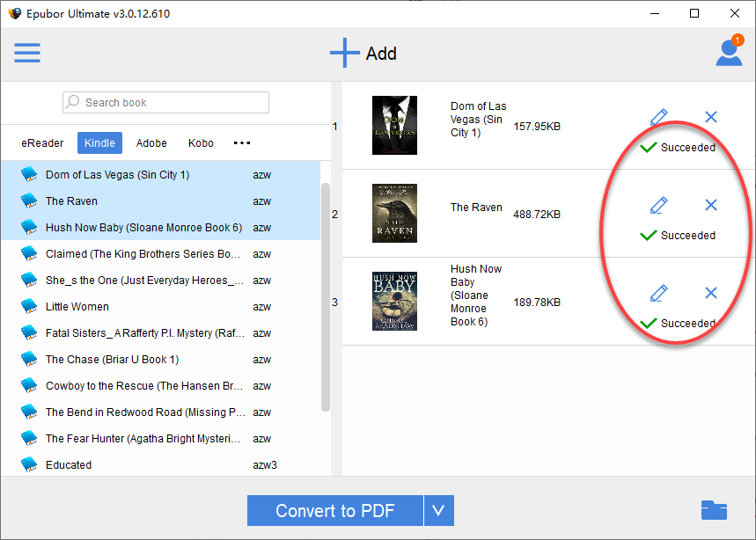Click Succeeded status for Dom of Las Vegas
The image size is (756, 540).
coord(678,148)
